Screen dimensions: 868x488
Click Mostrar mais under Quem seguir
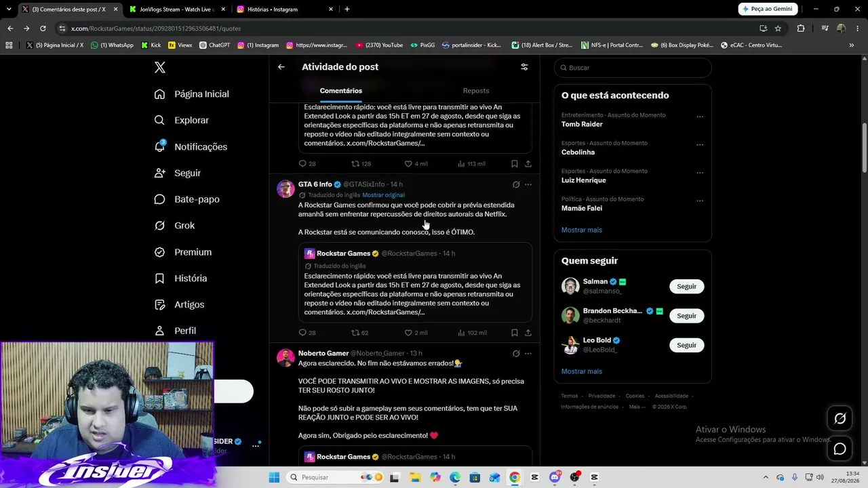(582, 371)
